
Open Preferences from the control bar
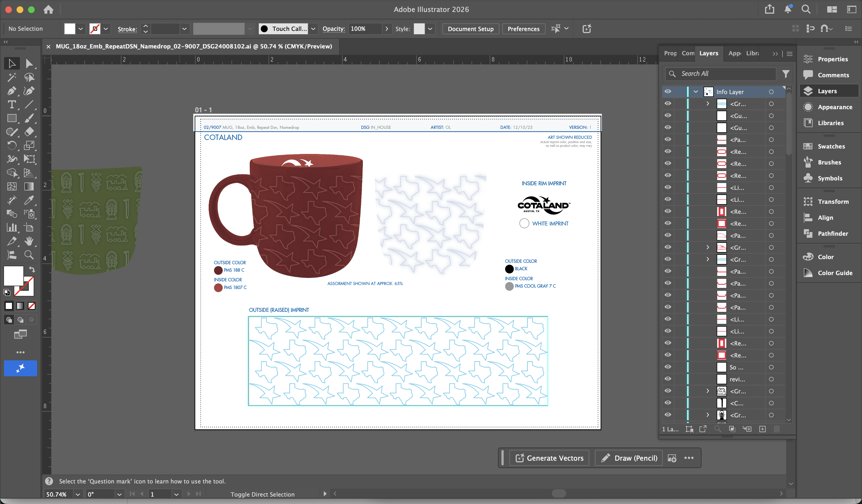pos(523,29)
